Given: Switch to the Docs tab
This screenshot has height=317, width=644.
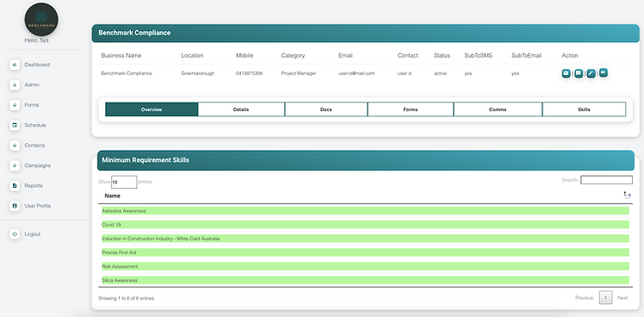Looking at the screenshot, I should tap(326, 109).
